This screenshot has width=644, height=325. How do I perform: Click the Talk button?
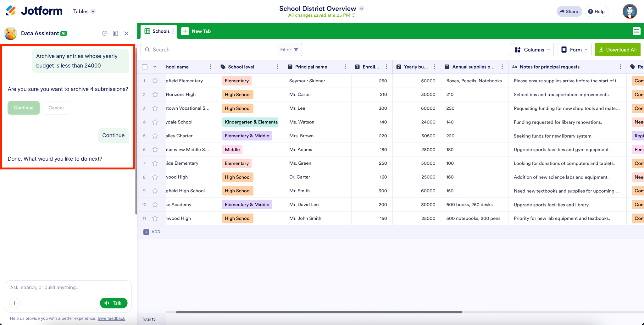(114, 303)
